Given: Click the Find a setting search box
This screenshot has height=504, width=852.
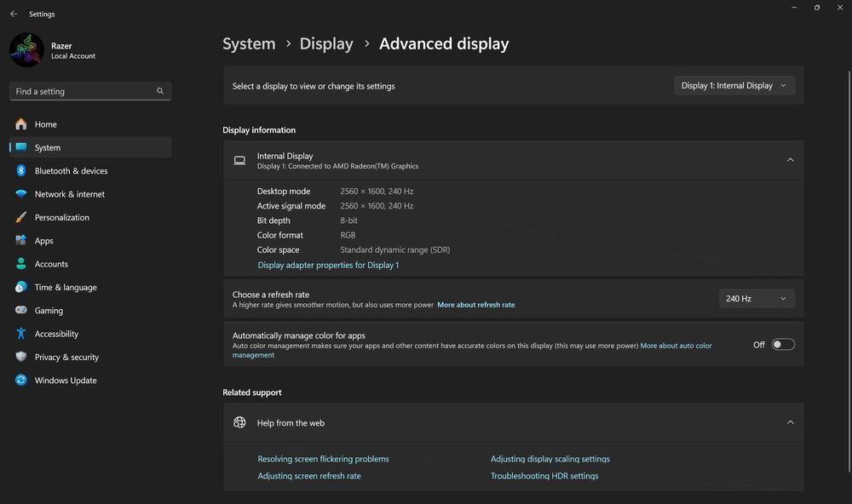Looking at the screenshot, I should tap(90, 91).
